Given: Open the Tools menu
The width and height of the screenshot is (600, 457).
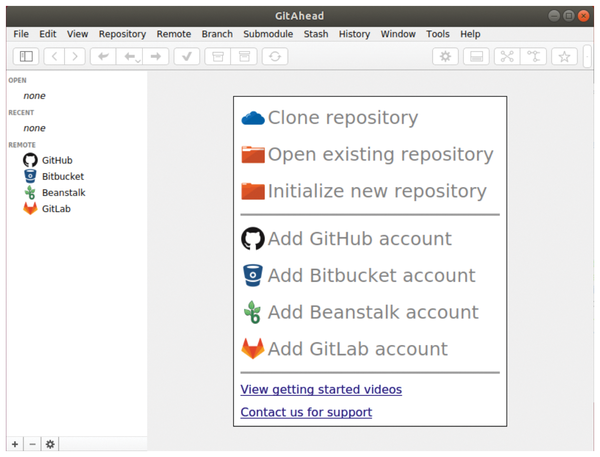Looking at the screenshot, I should coord(438,34).
